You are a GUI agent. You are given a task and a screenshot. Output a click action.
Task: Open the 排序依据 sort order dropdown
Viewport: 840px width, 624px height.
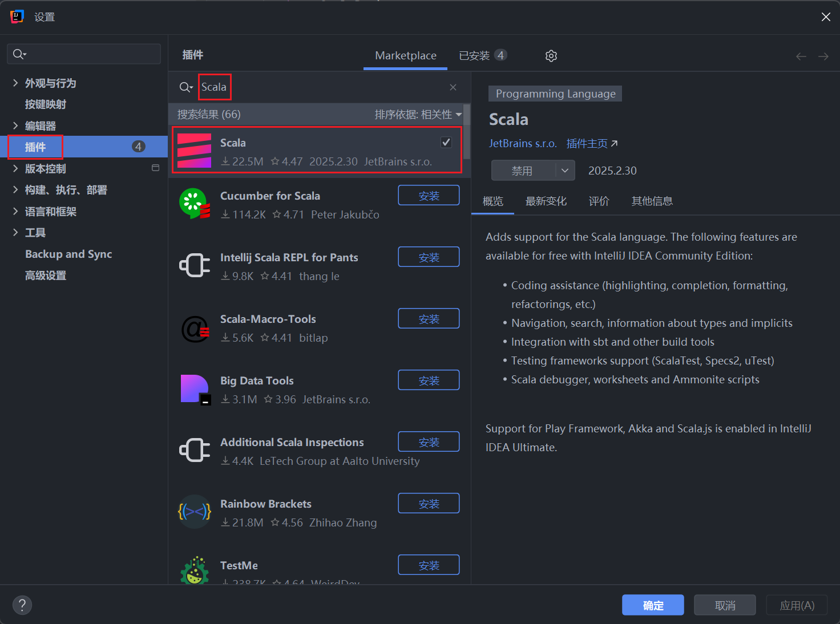coord(418,115)
